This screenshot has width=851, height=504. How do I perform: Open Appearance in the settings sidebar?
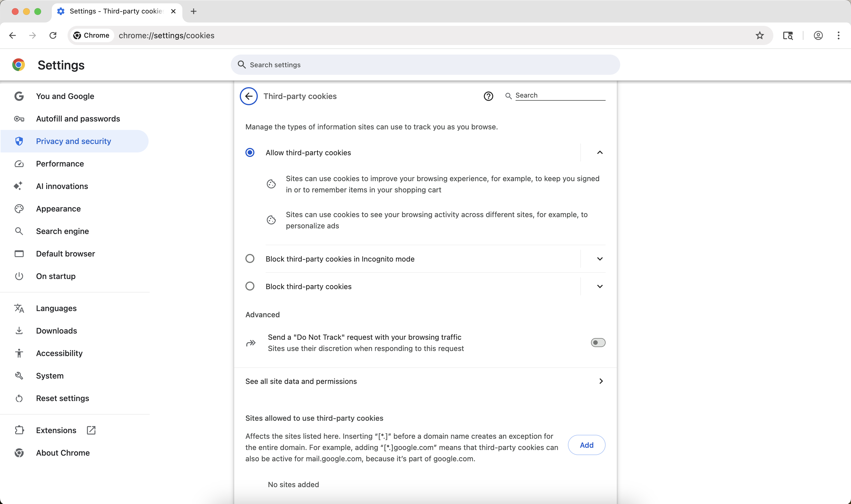click(59, 209)
